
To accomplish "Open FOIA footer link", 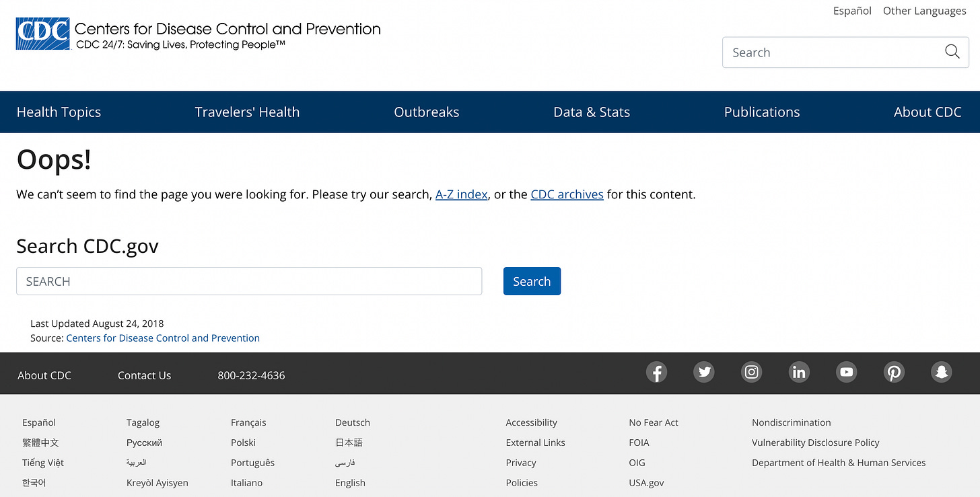I will pos(639,443).
